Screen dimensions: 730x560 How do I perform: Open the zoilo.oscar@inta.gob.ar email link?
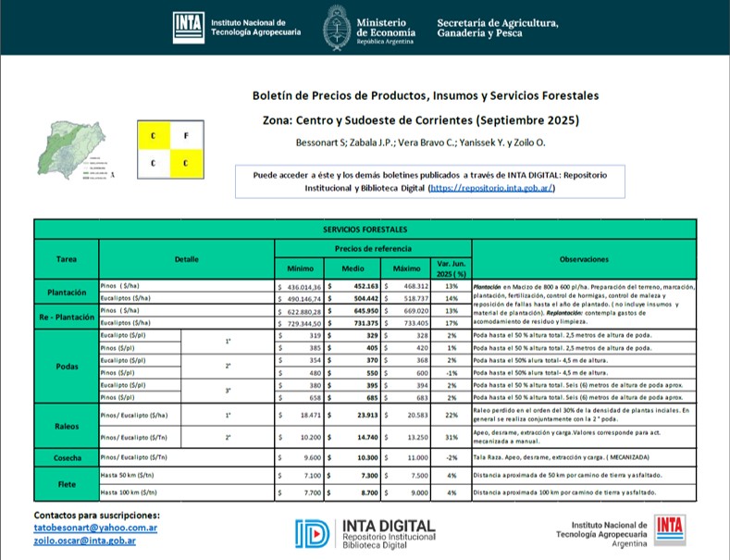click(84, 540)
